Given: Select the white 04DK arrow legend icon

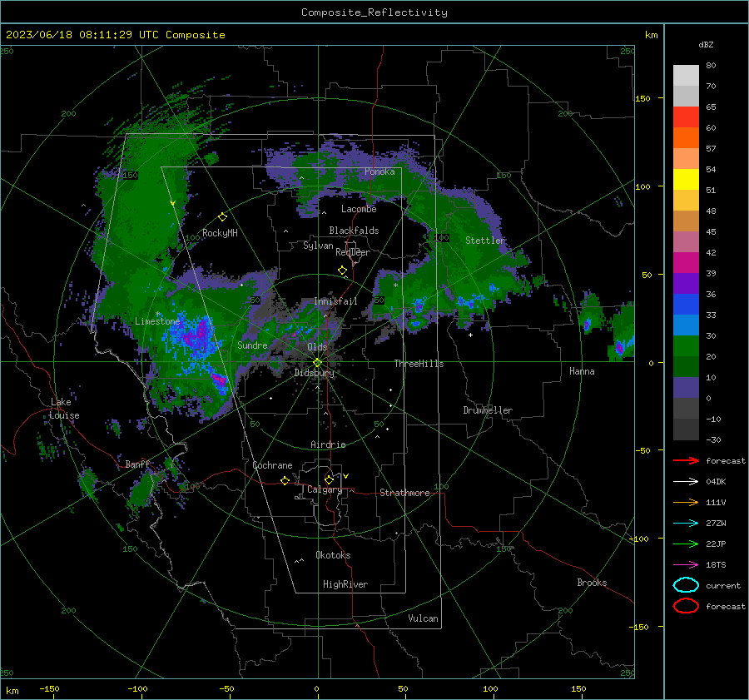Looking at the screenshot, I should point(686,481).
